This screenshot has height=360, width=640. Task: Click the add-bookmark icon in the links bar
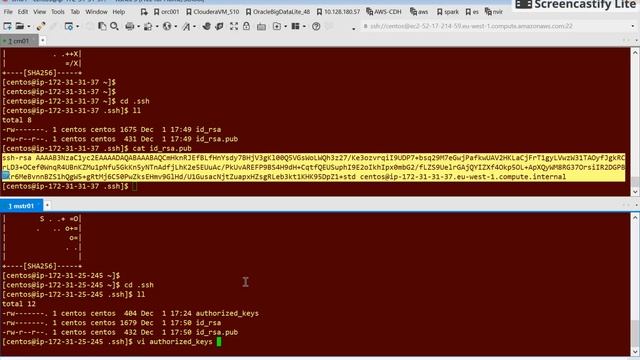pos(144,12)
